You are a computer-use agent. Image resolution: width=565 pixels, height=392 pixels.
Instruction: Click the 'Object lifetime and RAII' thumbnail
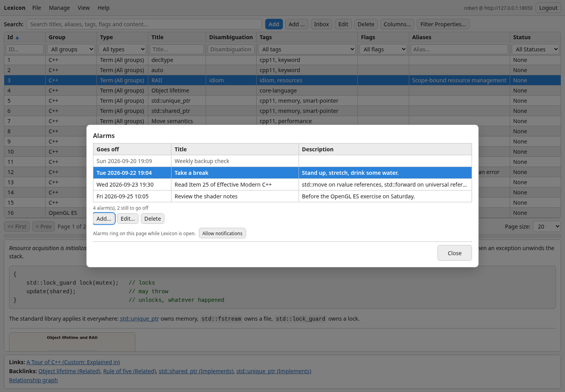(x=72, y=342)
